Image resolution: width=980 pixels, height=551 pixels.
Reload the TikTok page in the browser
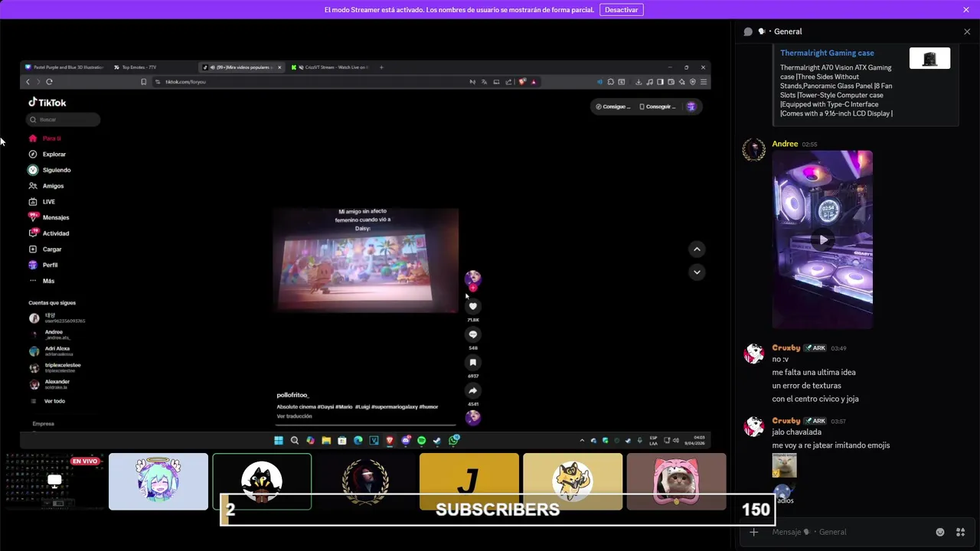coord(49,82)
